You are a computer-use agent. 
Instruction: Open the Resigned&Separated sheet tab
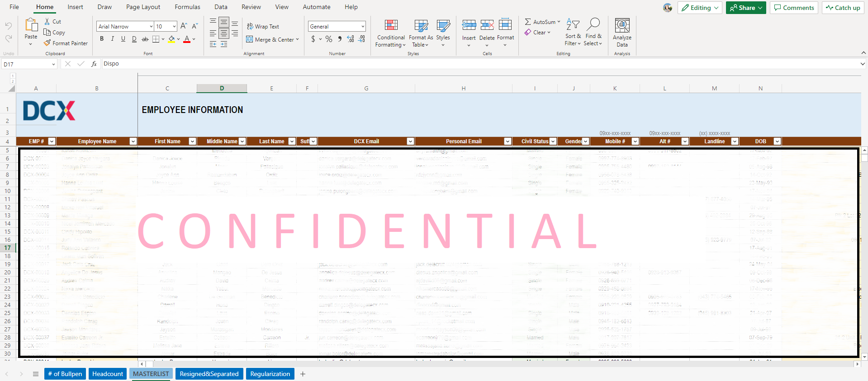point(209,374)
